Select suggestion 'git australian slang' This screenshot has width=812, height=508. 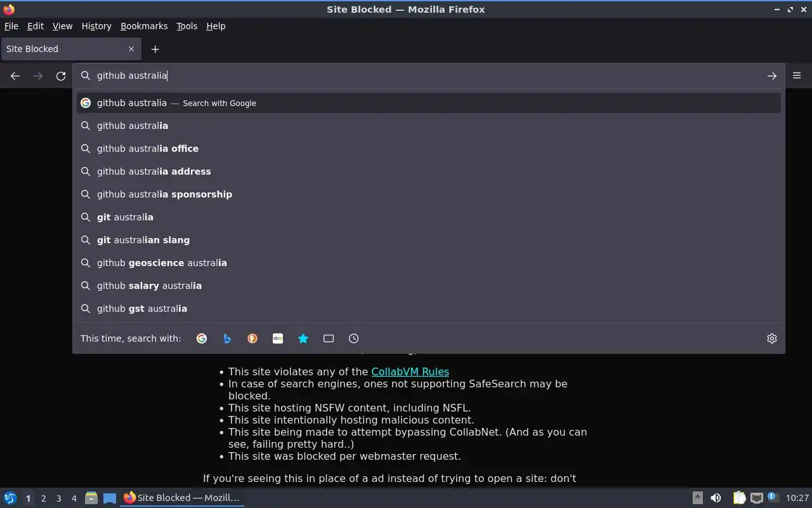coord(429,240)
